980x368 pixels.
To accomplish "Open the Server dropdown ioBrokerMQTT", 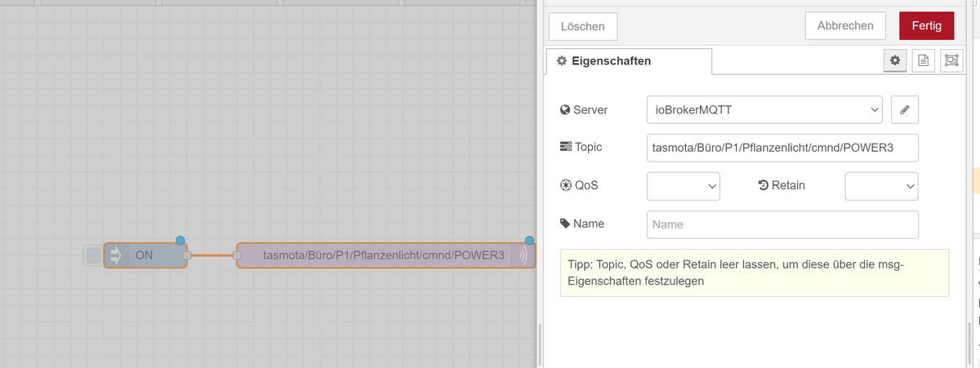I will click(x=764, y=109).
